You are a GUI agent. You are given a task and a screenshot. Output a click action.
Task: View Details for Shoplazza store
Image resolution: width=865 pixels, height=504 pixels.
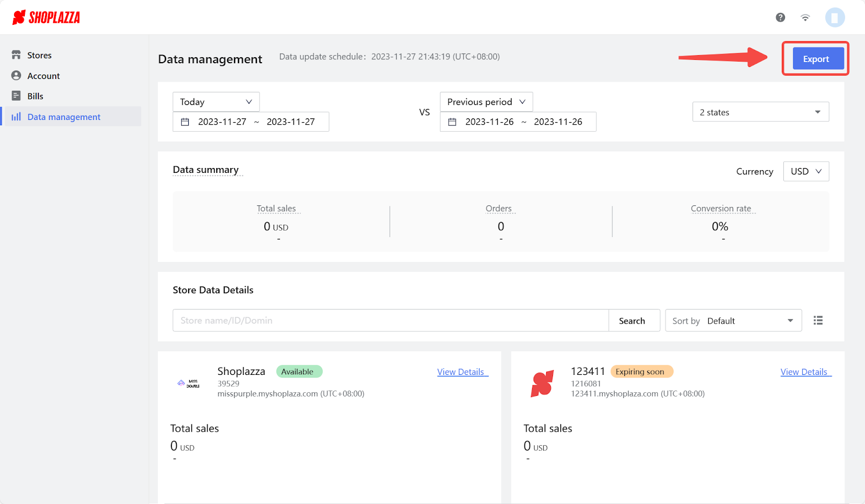pyautogui.click(x=463, y=372)
